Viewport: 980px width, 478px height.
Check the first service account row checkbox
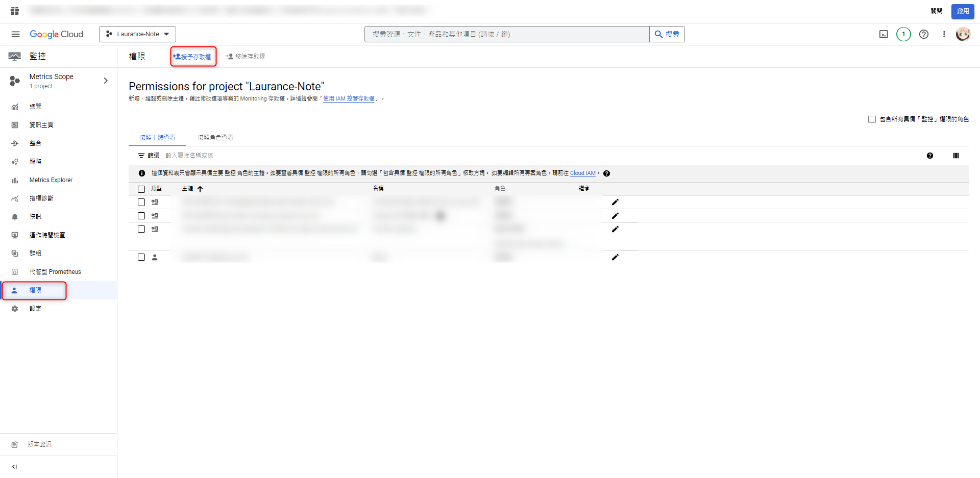pyautogui.click(x=141, y=203)
